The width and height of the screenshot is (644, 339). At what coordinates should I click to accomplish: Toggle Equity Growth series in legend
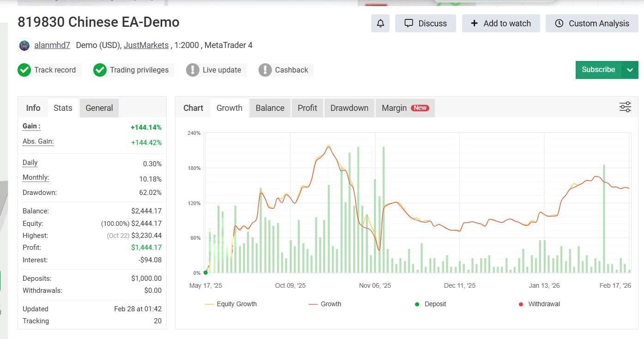point(230,304)
